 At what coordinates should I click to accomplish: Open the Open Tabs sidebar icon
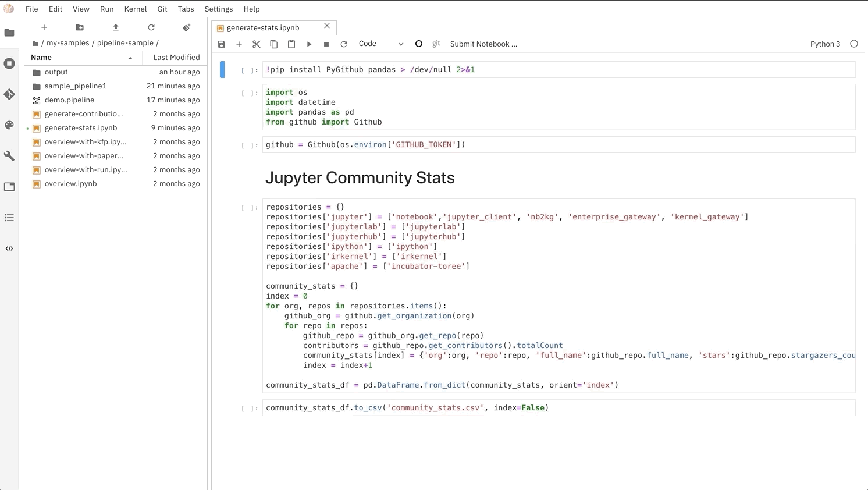(x=9, y=187)
